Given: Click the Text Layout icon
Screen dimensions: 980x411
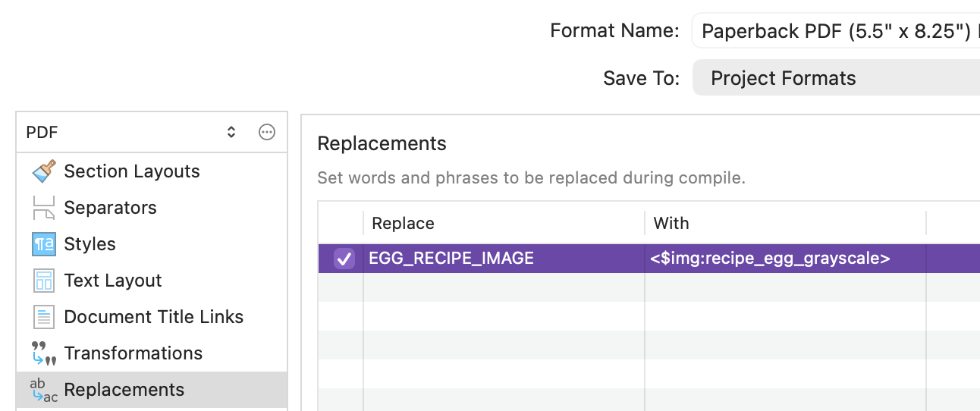Looking at the screenshot, I should tap(44, 281).
